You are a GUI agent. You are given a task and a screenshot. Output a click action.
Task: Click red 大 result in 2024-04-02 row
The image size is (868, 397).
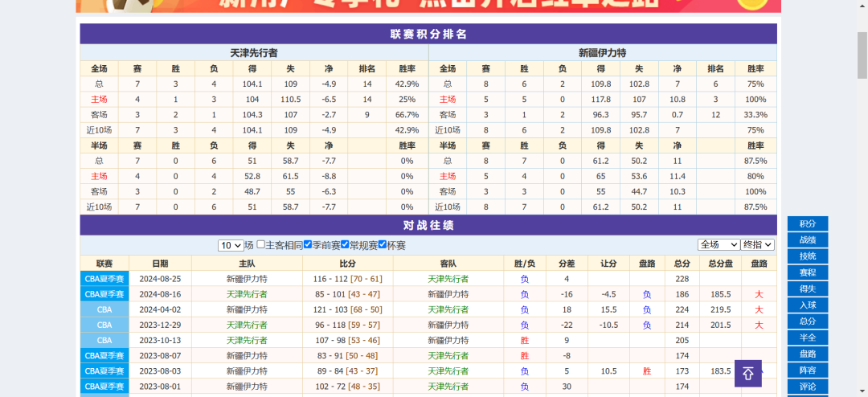pos(759,309)
